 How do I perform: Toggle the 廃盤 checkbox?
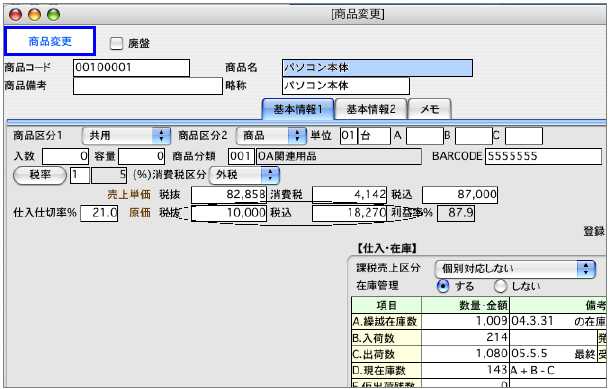click(x=116, y=43)
